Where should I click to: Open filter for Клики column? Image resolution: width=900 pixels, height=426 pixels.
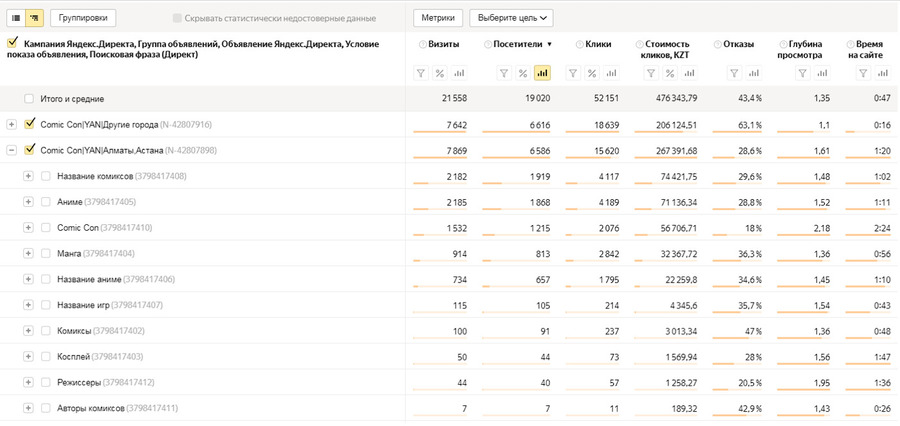point(573,73)
